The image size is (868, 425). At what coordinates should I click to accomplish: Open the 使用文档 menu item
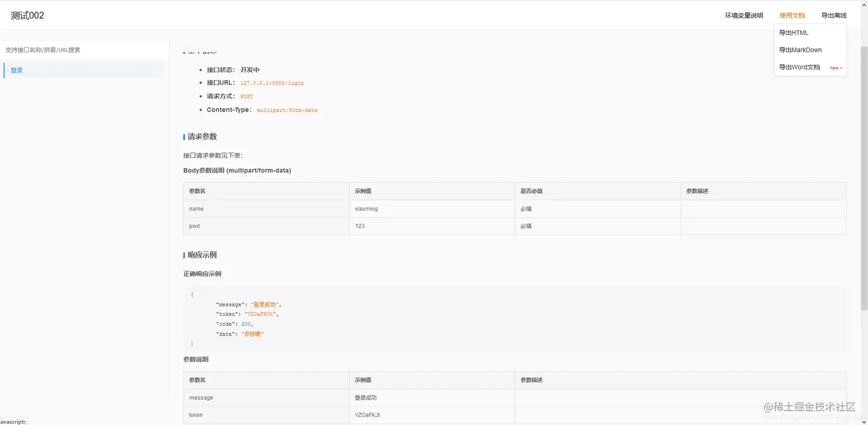pyautogui.click(x=792, y=15)
